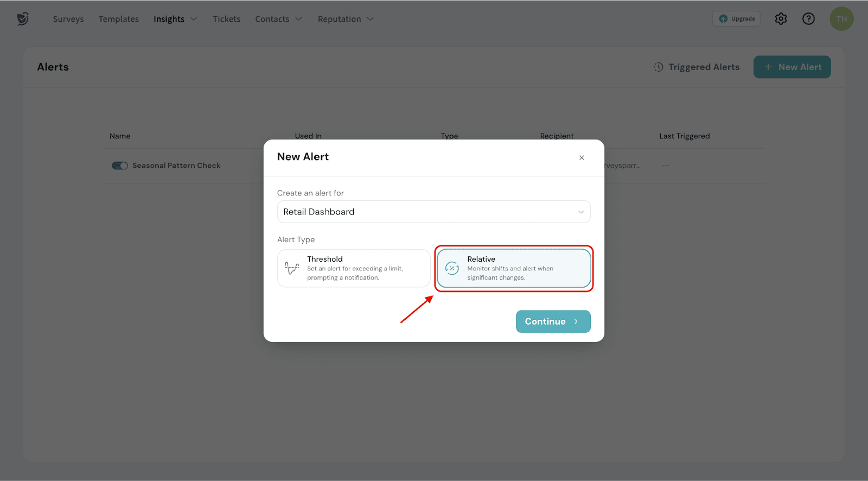Expand the Insights menu
Screen dimensions: 868x481
point(175,19)
